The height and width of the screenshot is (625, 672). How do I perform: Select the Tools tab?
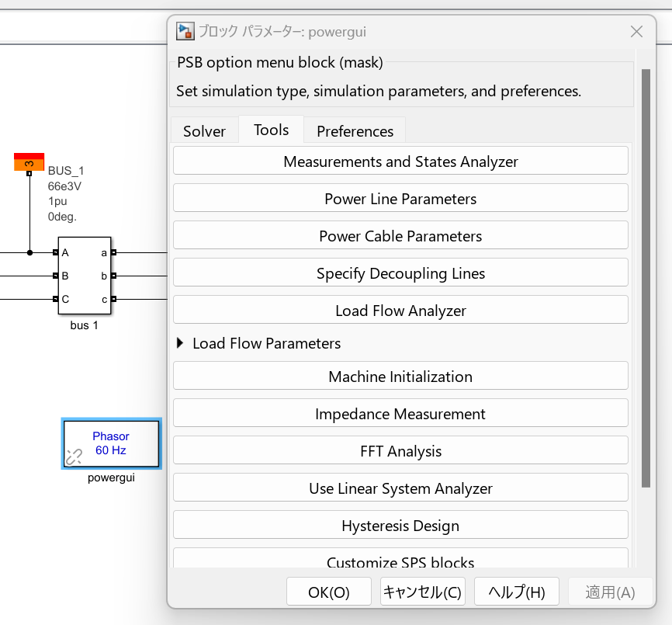pos(270,130)
